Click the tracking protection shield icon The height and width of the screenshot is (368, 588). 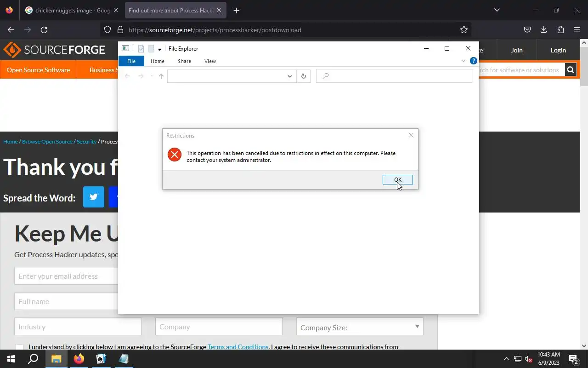107,30
